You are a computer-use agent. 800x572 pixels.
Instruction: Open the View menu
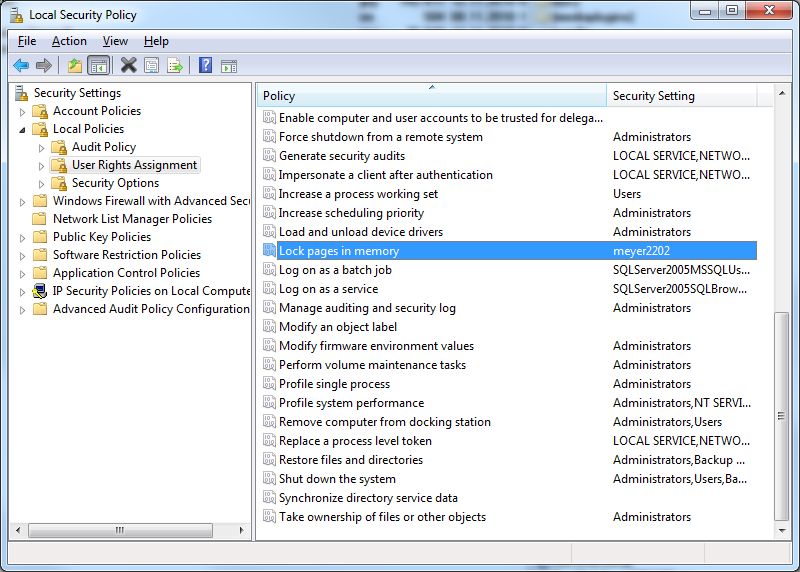coord(115,41)
